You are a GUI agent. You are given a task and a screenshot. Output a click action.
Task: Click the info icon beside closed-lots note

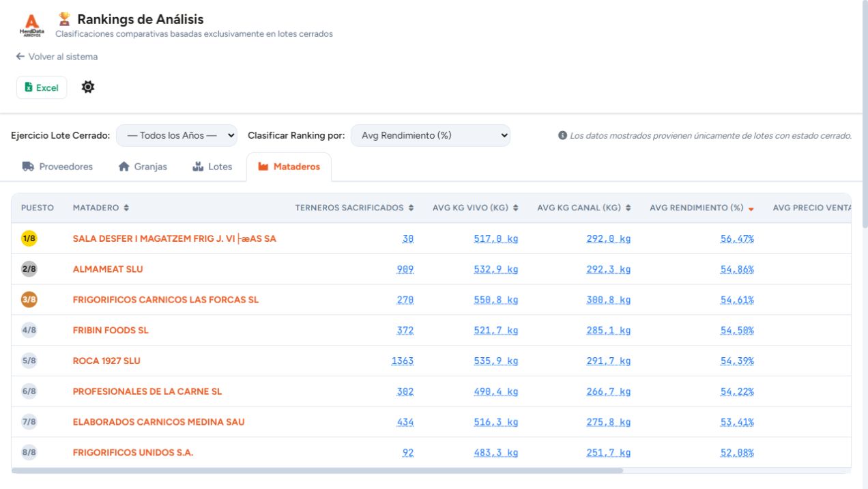pyautogui.click(x=562, y=136)
